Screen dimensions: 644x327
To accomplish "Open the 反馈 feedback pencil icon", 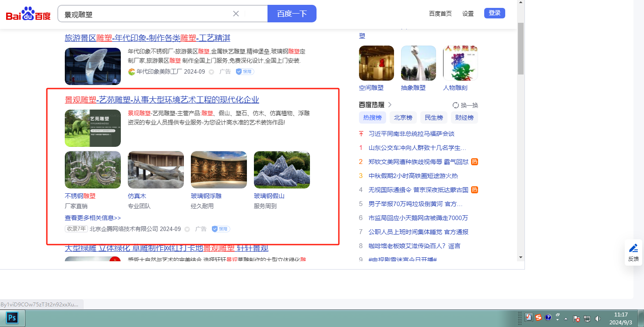I will 633,249.
